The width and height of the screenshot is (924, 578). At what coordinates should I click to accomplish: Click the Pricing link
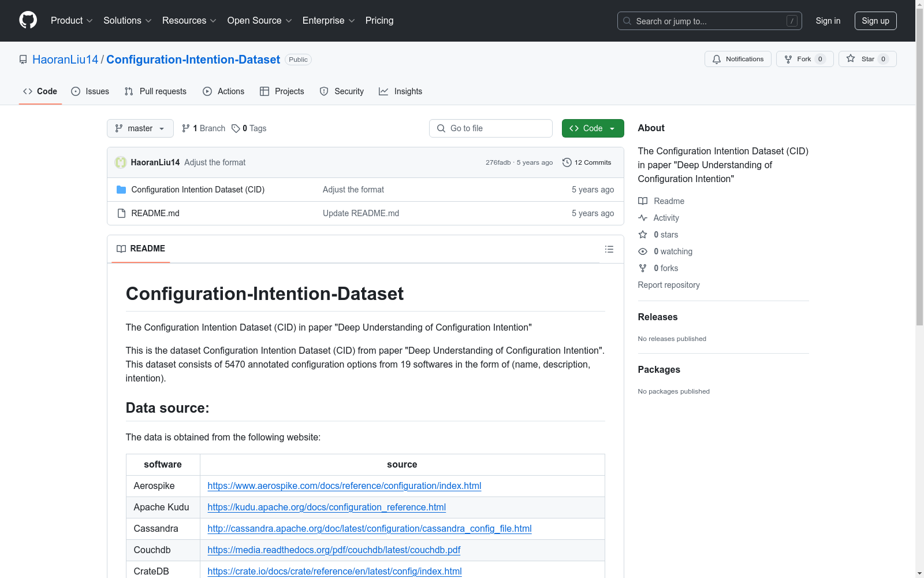click(379, 21)
